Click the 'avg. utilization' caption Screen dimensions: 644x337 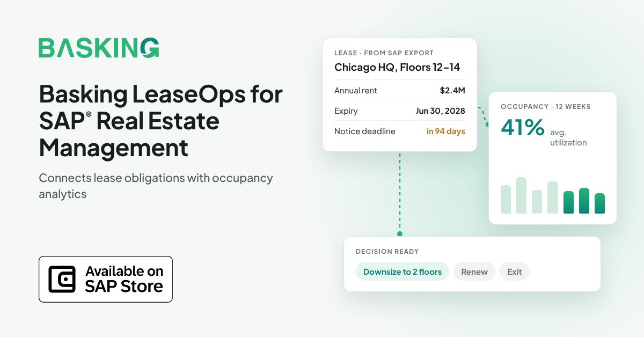pyautogui.click(x=568, y=137)
